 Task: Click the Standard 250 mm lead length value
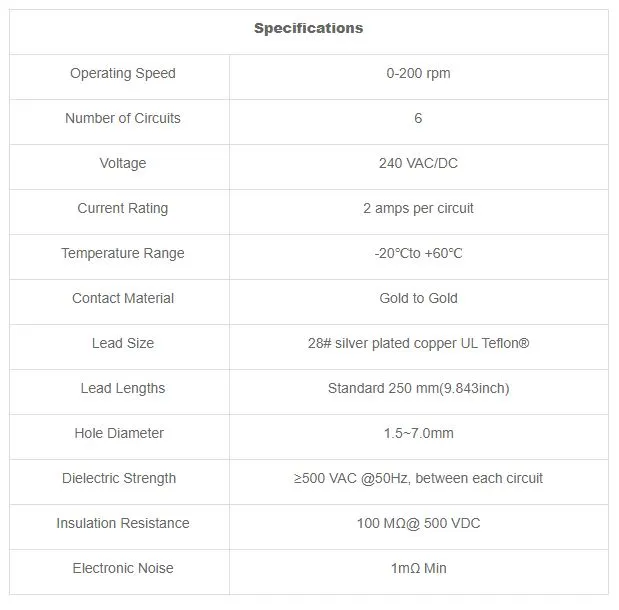click(418, 388)
